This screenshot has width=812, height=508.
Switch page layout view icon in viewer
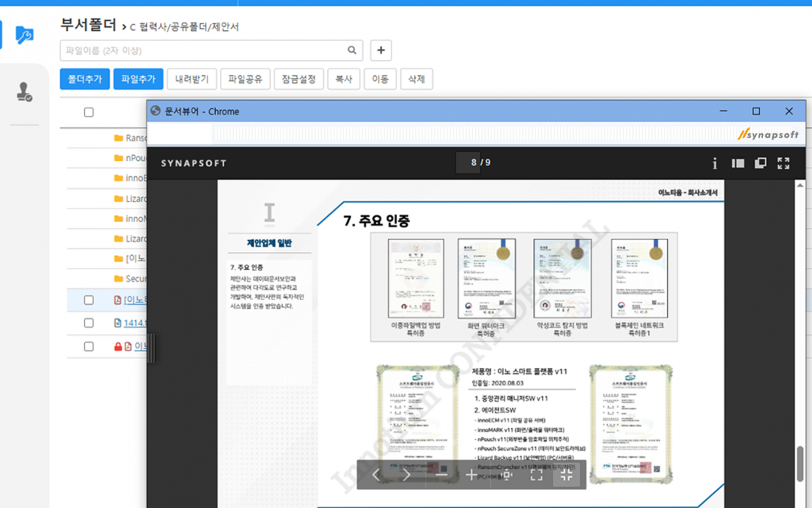tap(760, 163)
